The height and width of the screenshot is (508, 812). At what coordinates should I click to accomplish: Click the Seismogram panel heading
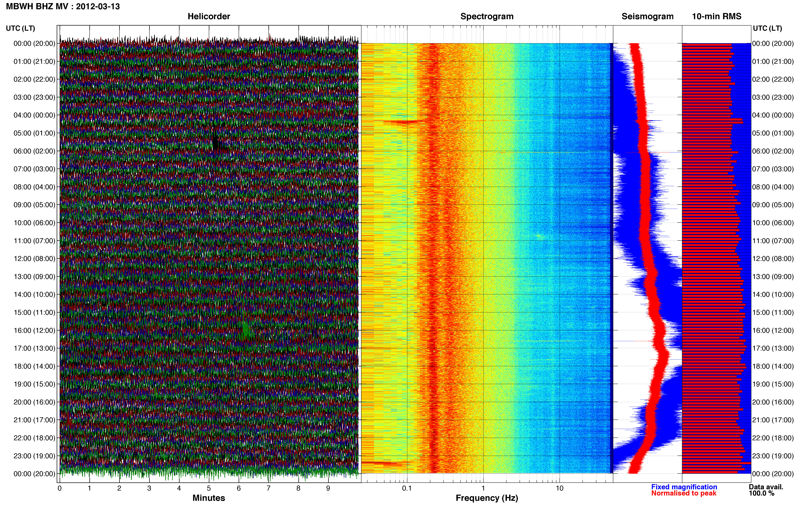click(648, 16)
